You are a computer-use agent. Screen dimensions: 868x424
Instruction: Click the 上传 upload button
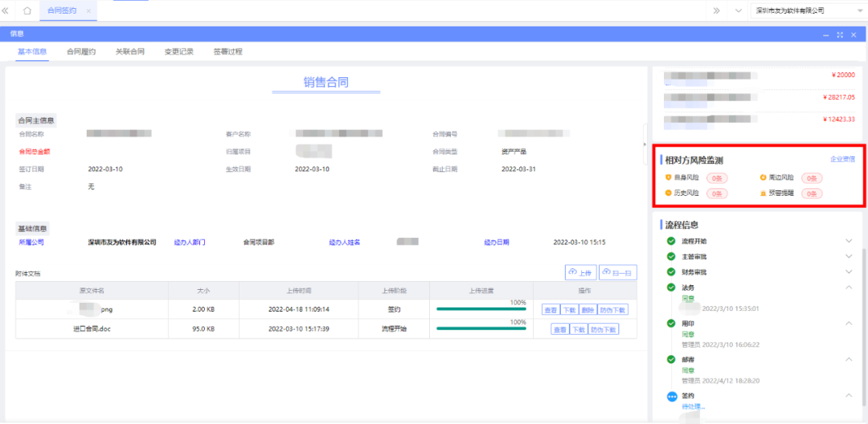click(x=580, y=272)
